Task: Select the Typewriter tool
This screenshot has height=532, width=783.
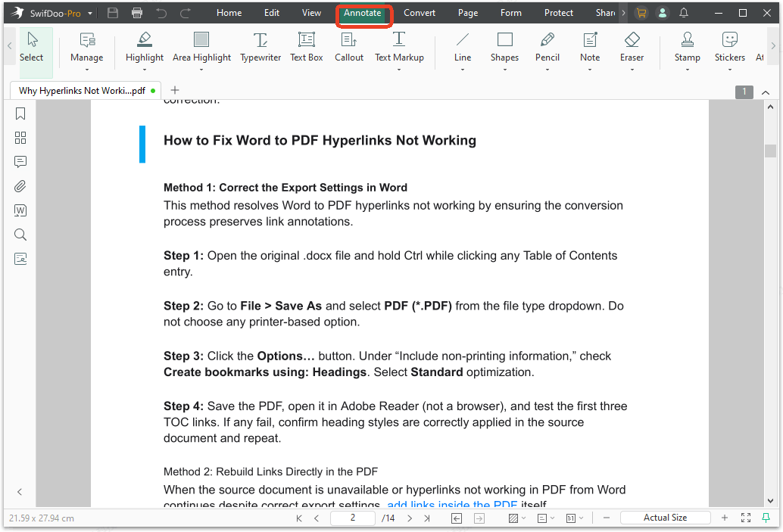Action: coord(260,48)
